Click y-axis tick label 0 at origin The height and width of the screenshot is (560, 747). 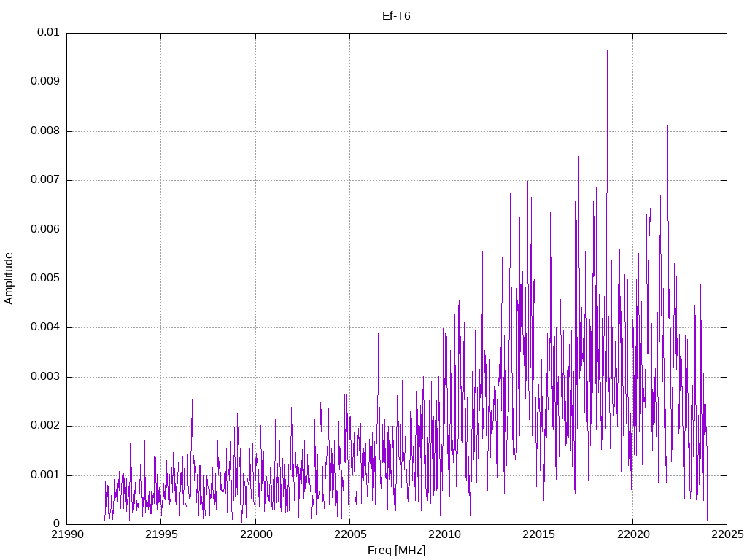coord(57,524)
